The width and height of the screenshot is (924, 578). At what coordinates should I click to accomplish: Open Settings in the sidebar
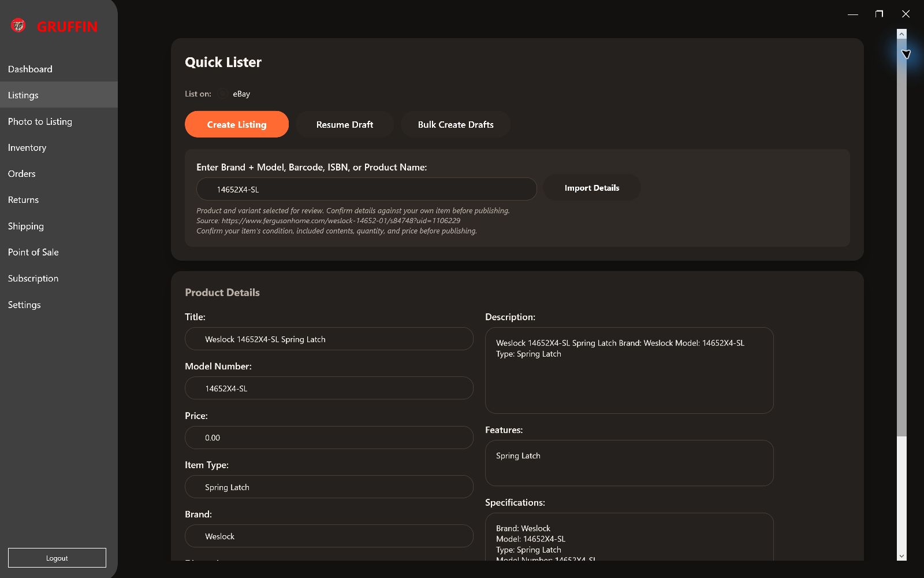[x=59, y=305]
